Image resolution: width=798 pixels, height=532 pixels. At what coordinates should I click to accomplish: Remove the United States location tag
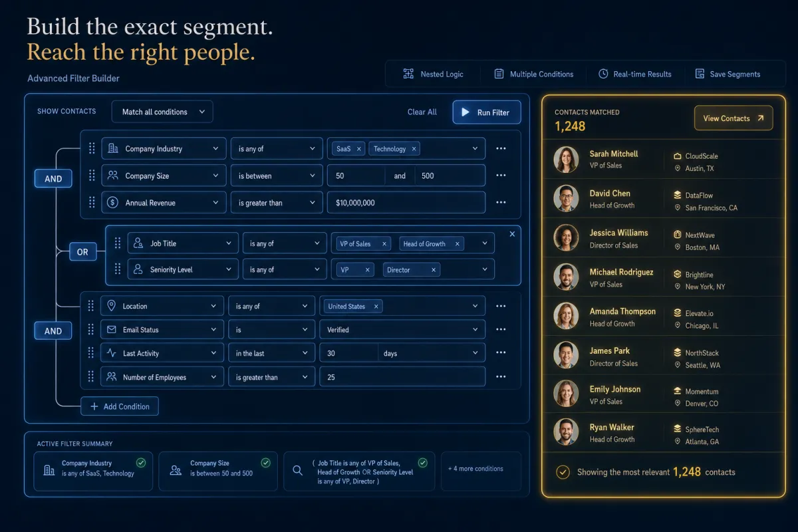tap(376, 307)
